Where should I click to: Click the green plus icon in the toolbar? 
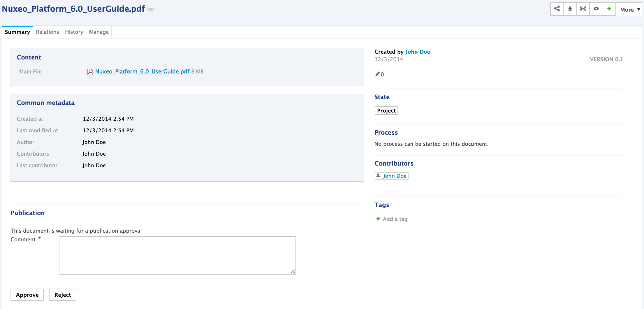[x=609, y=9]
